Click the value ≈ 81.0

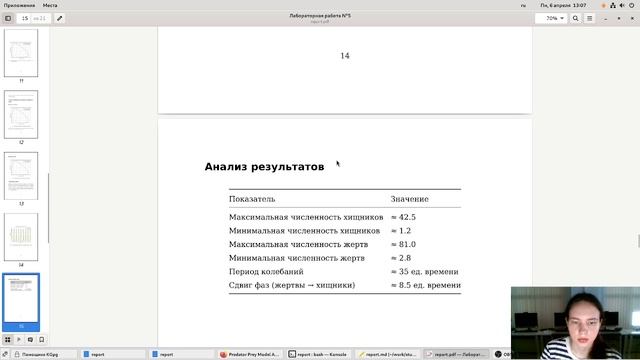pos(403,244)
